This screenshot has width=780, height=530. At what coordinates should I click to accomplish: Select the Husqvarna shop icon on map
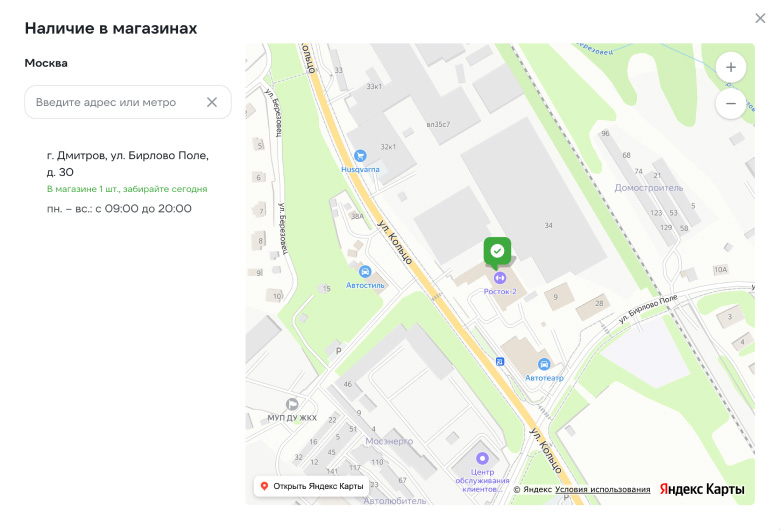[360, 156]
